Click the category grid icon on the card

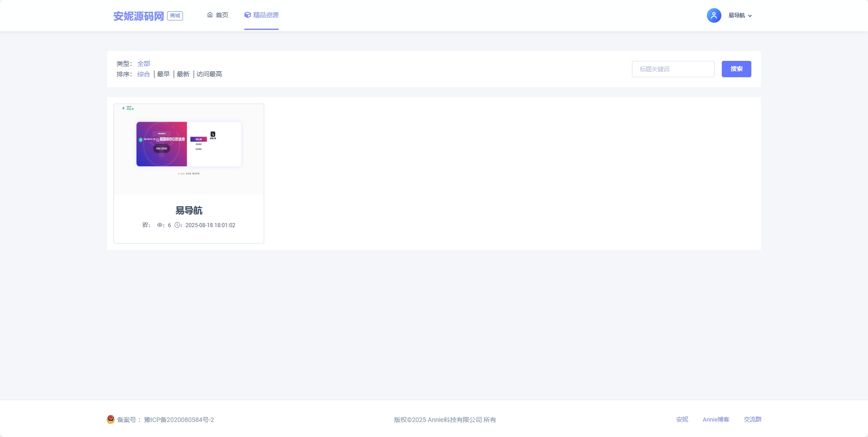tap(145, 225)
